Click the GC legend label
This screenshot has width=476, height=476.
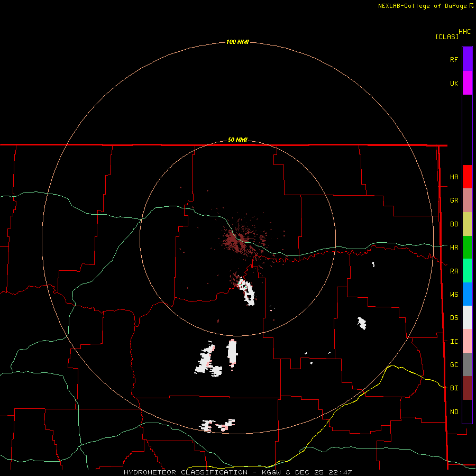pos(454,365)
